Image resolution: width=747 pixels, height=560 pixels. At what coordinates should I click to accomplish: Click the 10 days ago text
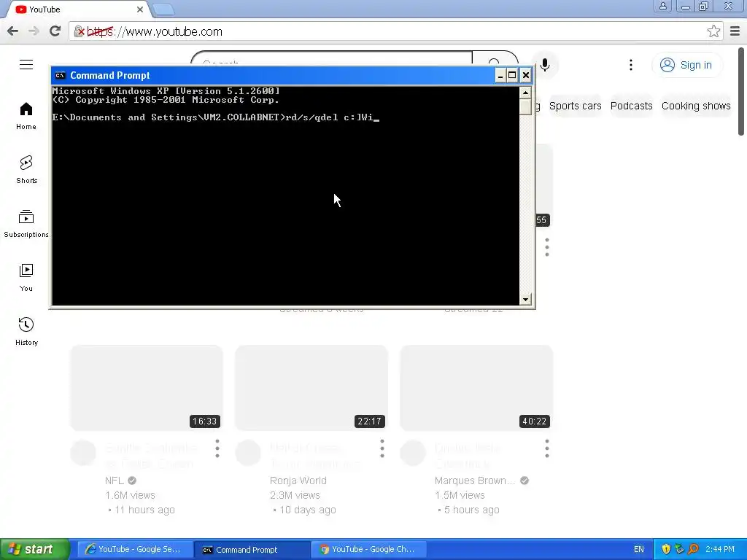point(307,510)
